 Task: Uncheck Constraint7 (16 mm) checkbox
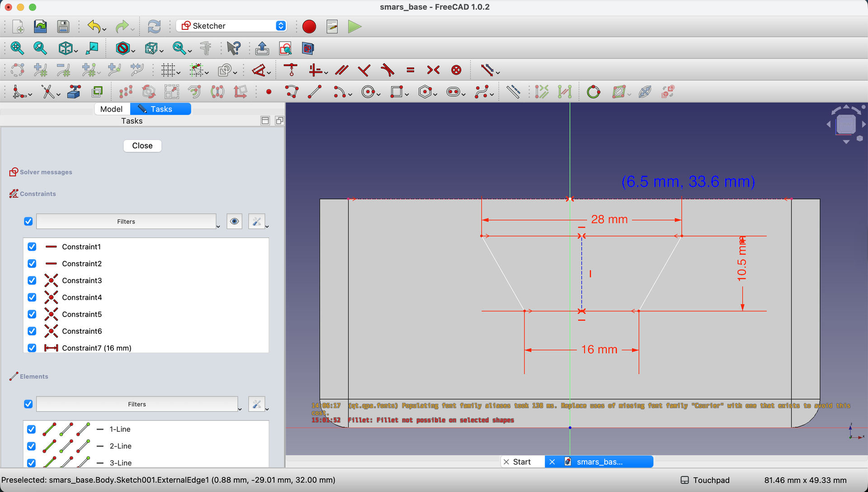coord(32,348)
